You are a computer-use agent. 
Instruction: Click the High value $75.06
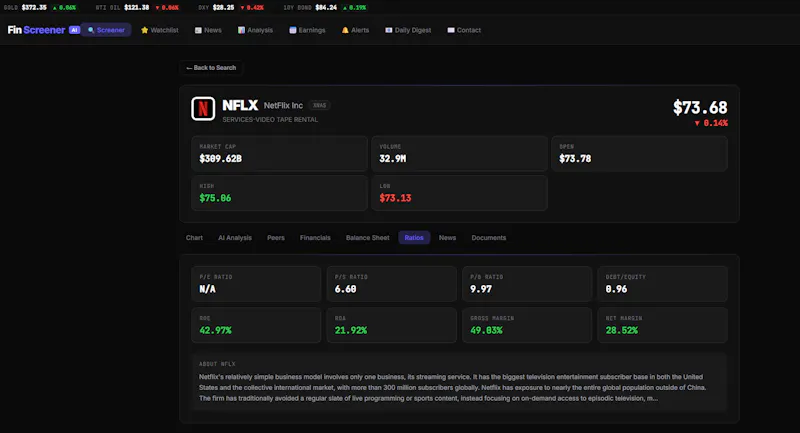(215, 198)
